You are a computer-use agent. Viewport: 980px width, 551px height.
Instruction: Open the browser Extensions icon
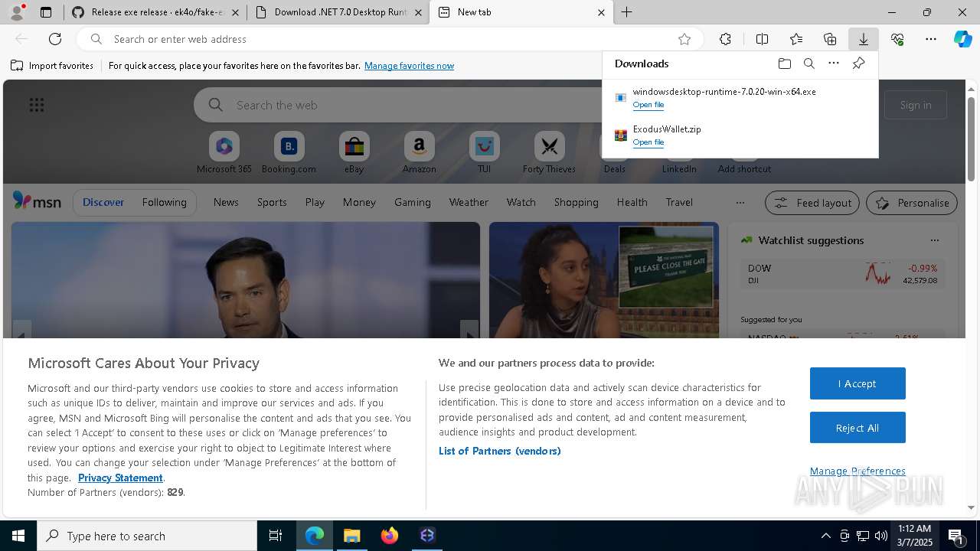click(725, 39)
